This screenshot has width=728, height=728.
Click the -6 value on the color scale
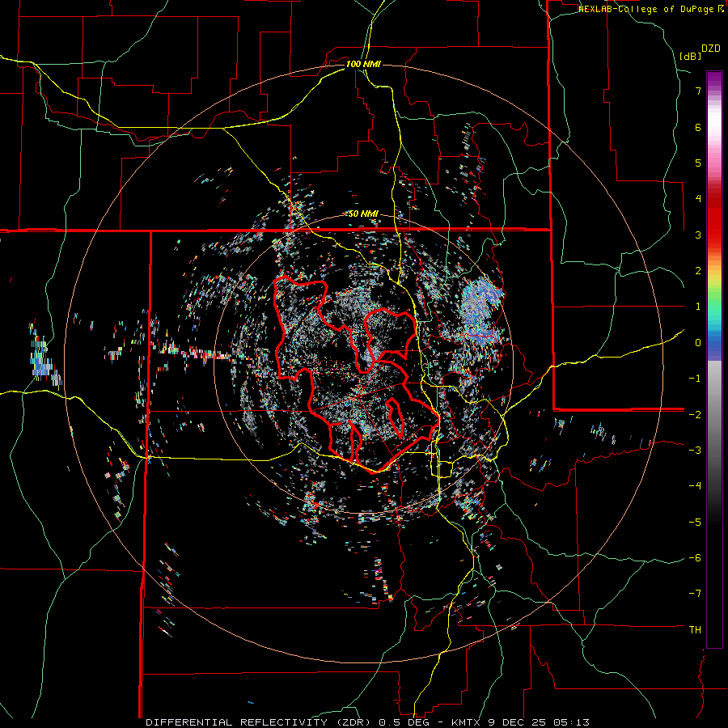click(695, 558)
